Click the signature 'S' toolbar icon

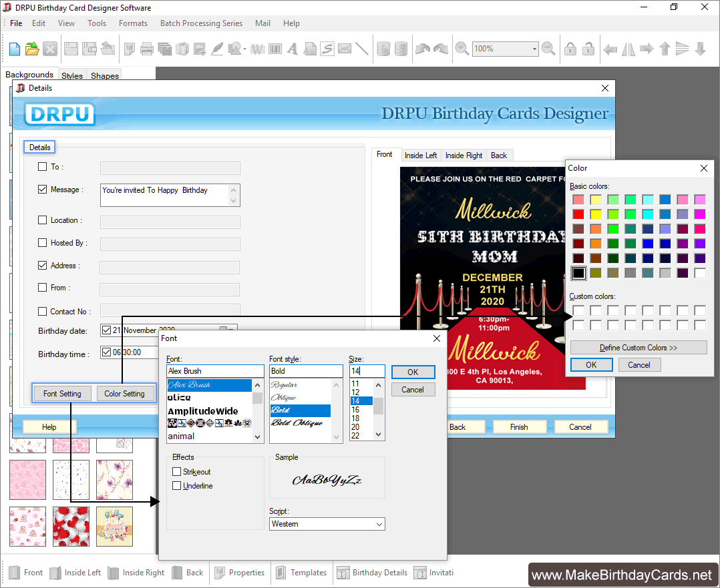point(327,49)
